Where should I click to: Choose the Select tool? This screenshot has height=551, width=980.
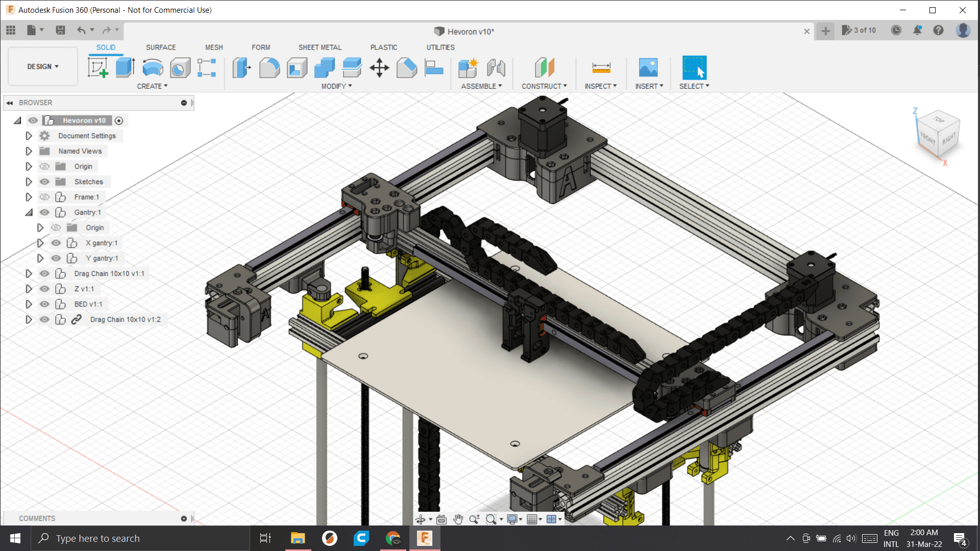pyautogui.click(x=695, y=67)
